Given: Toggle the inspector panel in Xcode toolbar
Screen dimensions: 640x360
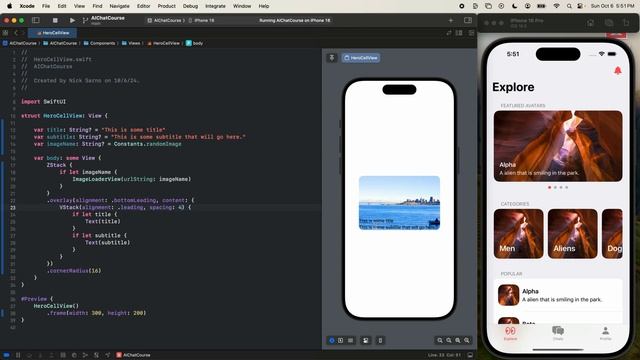Looking at the screenshot, I should click(x=468, y=20).
